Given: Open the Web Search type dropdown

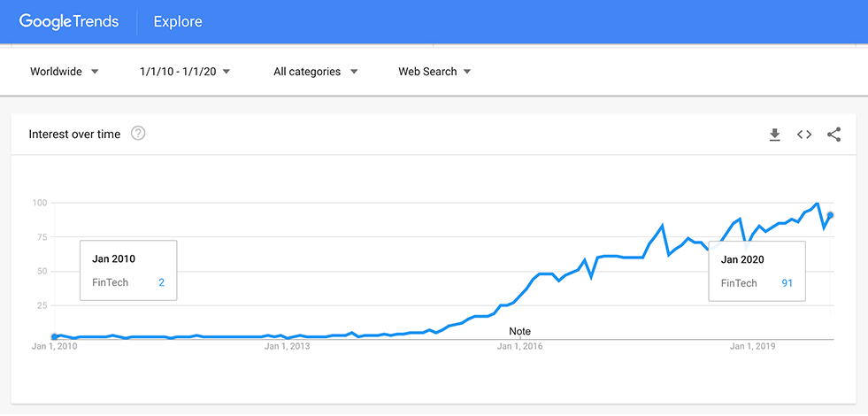Looking at the screenshot, I should click(434, 72).
